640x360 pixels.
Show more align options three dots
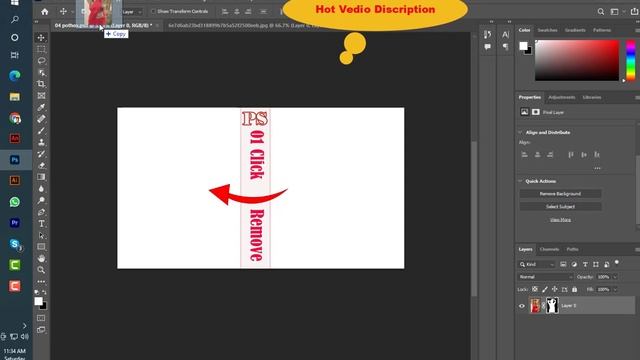coord(597,168)
